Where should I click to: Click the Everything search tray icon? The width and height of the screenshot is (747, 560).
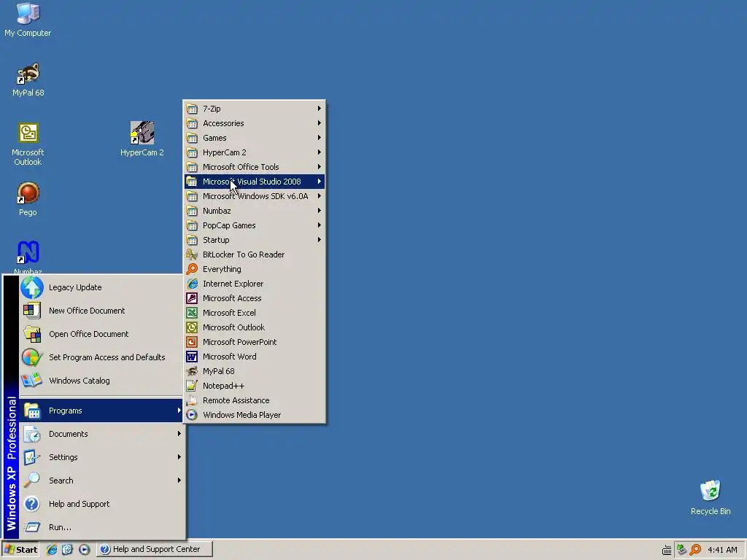click(x=695, y=550)
